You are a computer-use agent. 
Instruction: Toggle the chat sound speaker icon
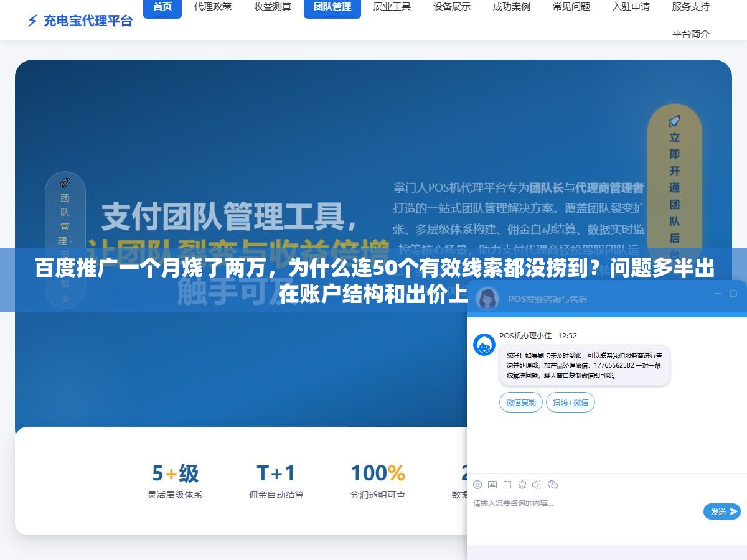pos(537,485)
